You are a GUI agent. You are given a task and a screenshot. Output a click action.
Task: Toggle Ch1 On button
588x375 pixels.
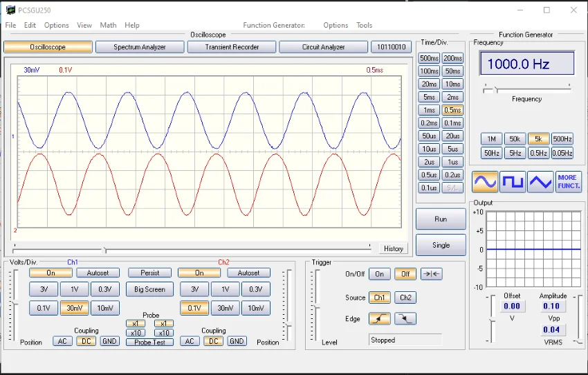coord(50,273)
